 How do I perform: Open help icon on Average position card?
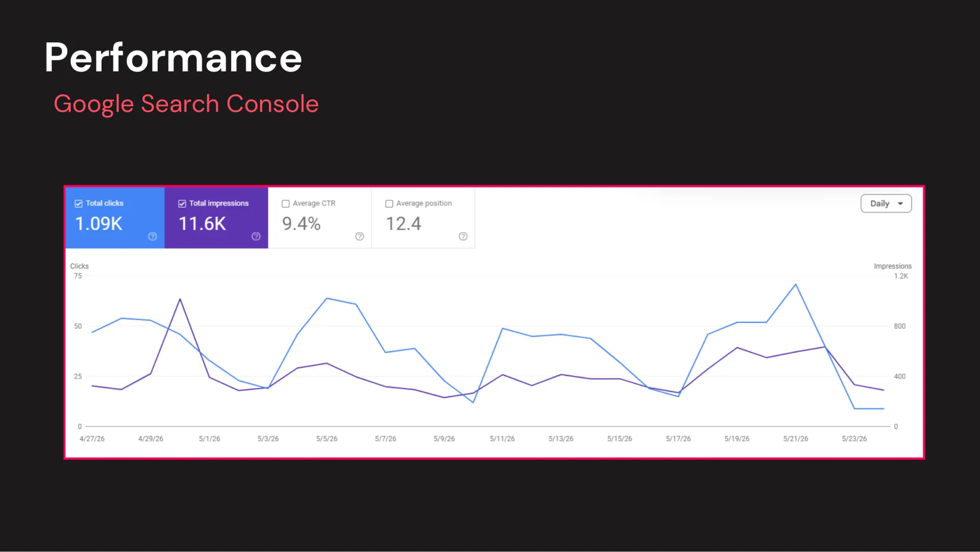click(463, 236)
